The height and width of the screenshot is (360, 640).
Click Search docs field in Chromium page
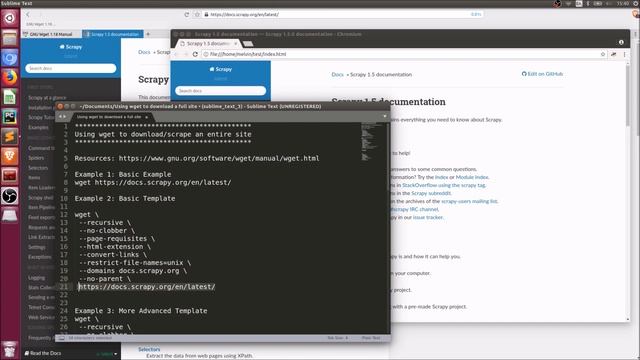(x=220, y=91)
